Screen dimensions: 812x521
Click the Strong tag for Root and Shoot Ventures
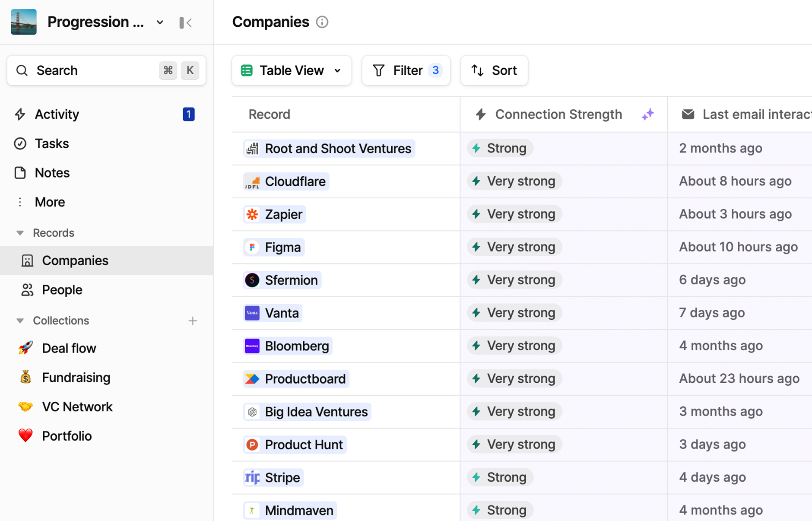coord(500,148)
